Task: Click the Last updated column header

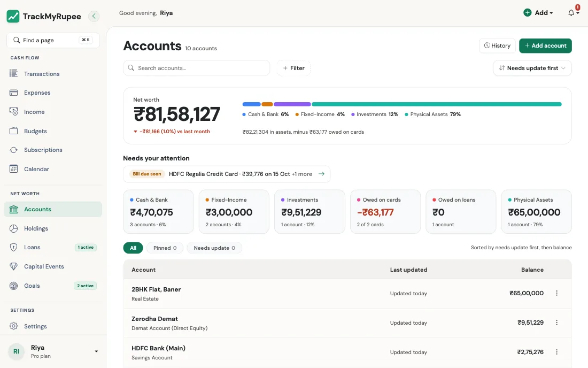Action: (x=408, y=270)
